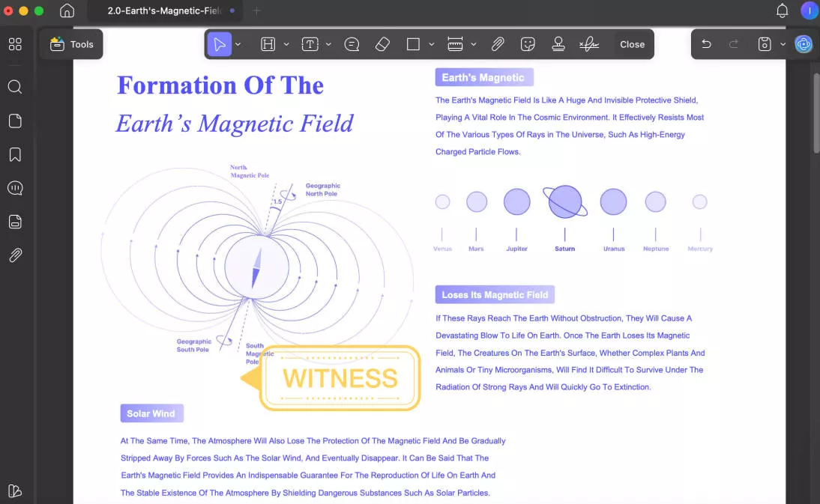Select the Eraser tool
This screenshot has height=504, width=820.
[x=382, y=44]
